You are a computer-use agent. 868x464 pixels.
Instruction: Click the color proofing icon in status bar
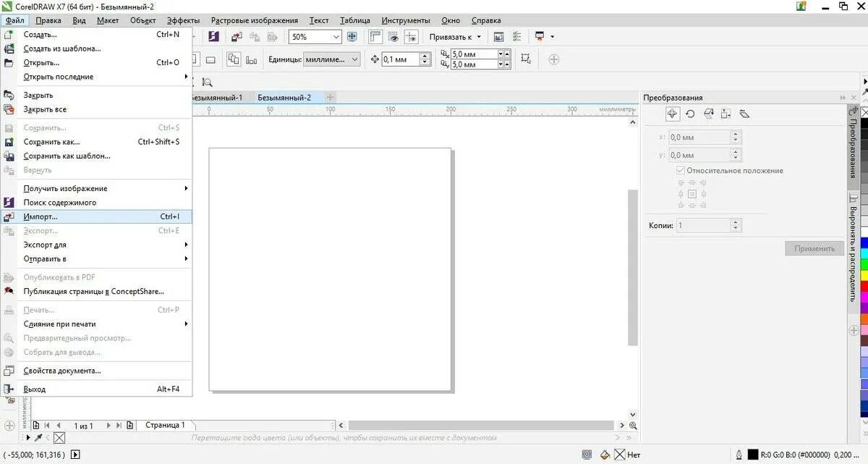tap(587, 455)
